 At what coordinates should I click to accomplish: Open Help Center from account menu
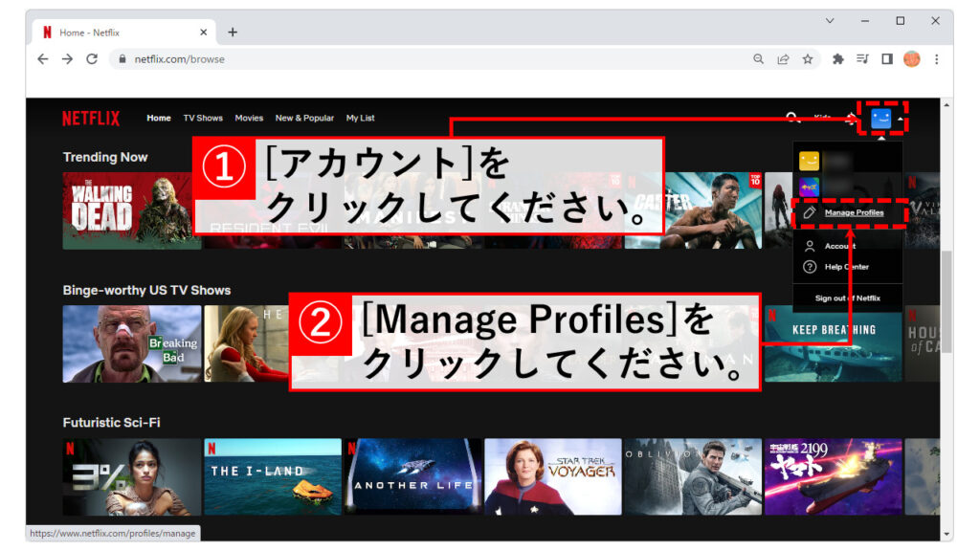tap(846, 267)
